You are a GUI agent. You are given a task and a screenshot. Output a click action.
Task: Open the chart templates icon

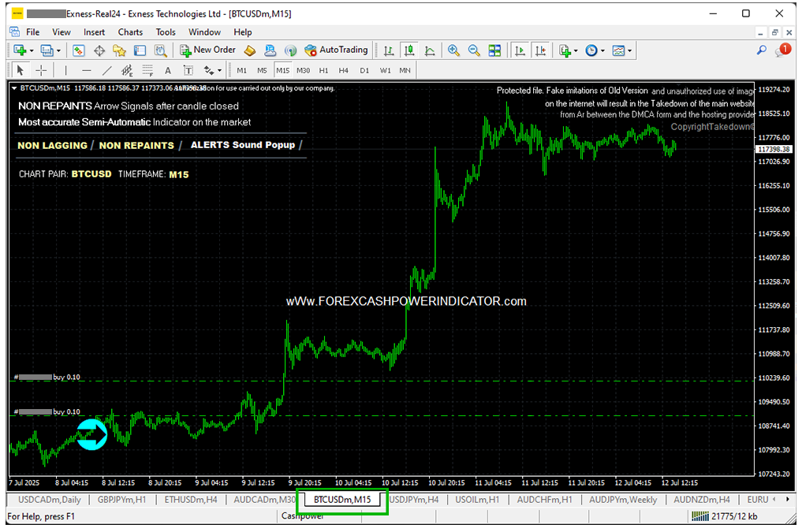[x=618, y=50]
